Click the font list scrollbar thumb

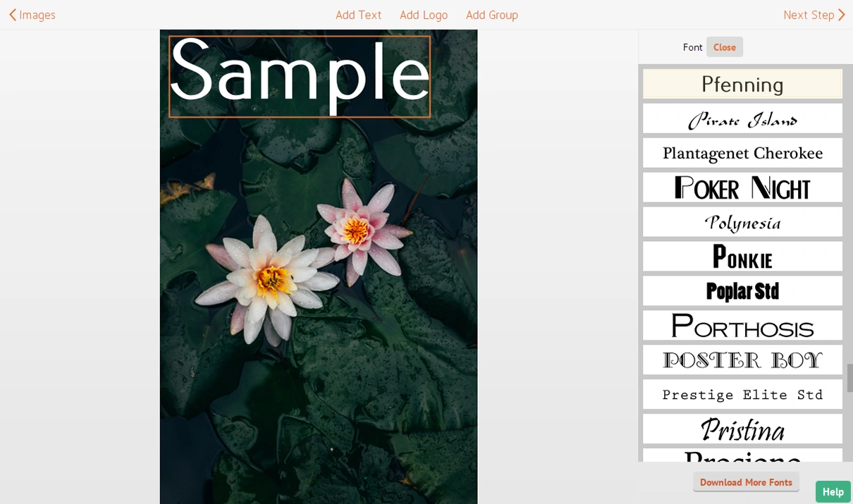click(x=850, y=378)
